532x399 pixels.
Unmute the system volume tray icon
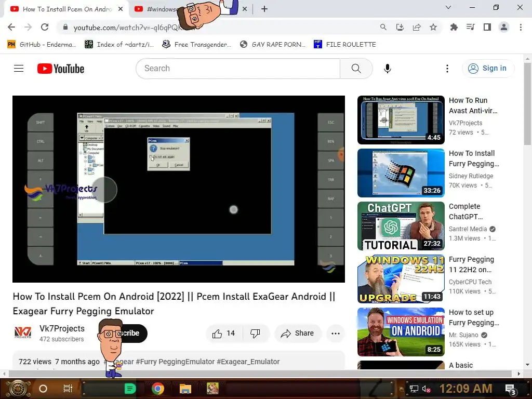[426, 389]
